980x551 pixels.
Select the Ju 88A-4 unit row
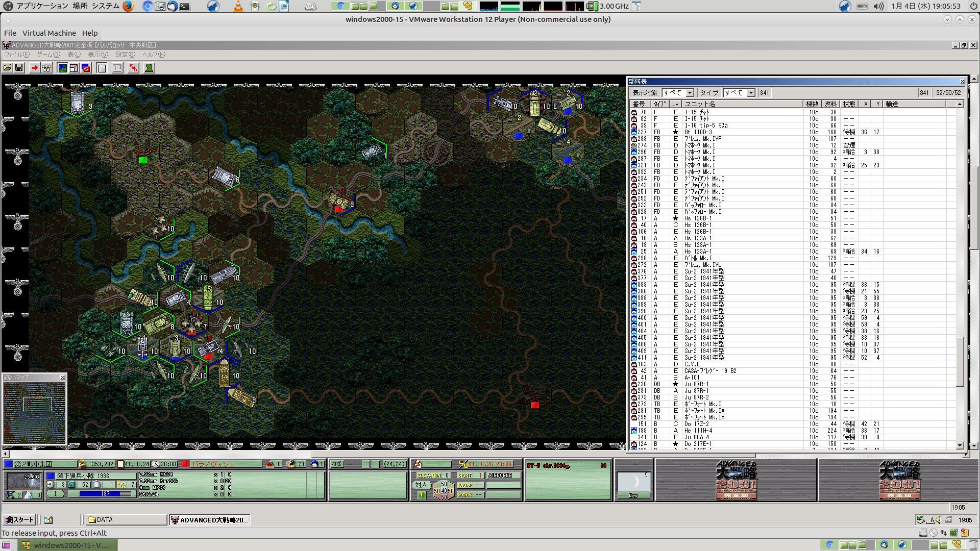coord(793,437)
